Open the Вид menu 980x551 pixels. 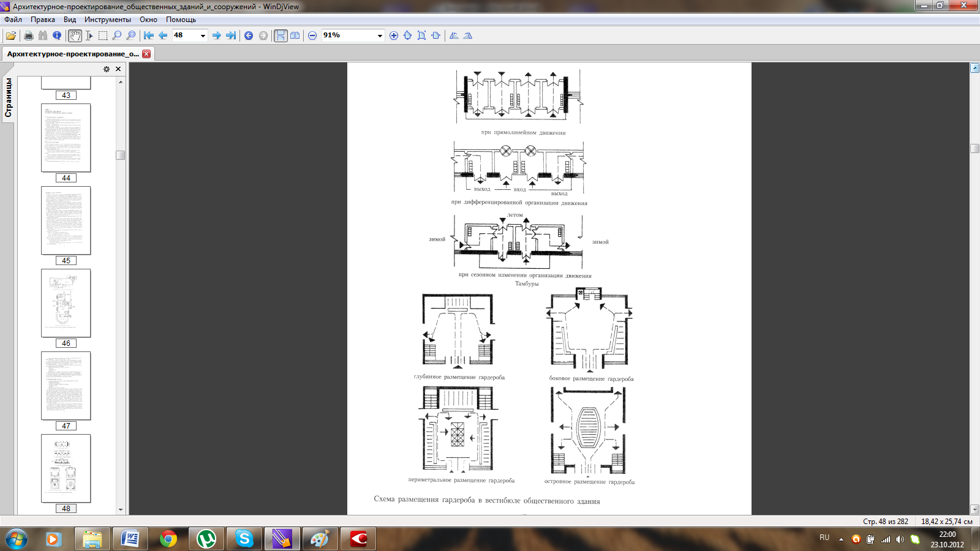70,20
